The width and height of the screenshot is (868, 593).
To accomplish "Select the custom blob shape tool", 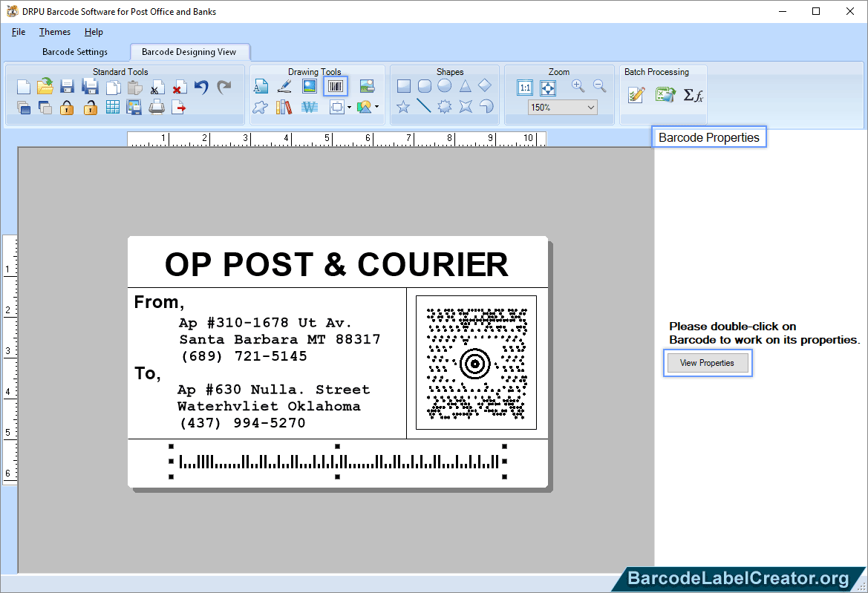I will pyautogui.click(x=260, y=107).
